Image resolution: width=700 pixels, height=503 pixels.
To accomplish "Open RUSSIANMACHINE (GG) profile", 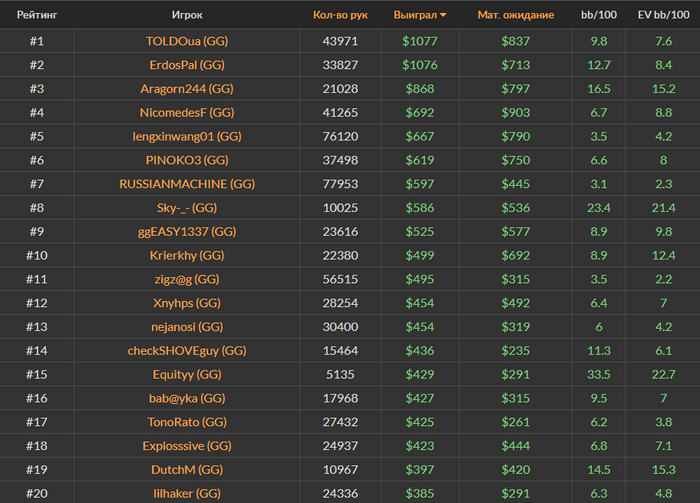I will (x=187, y=184).
